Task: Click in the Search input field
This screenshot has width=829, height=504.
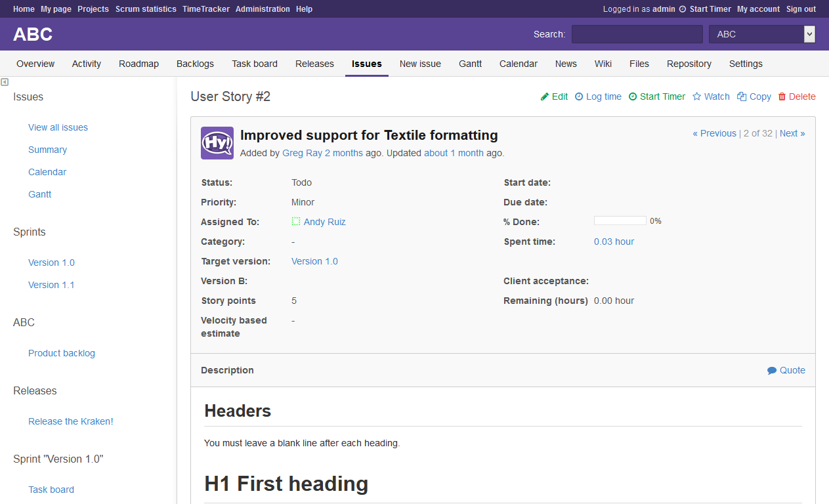Action: pyautogui.click(x=637, y=34)
